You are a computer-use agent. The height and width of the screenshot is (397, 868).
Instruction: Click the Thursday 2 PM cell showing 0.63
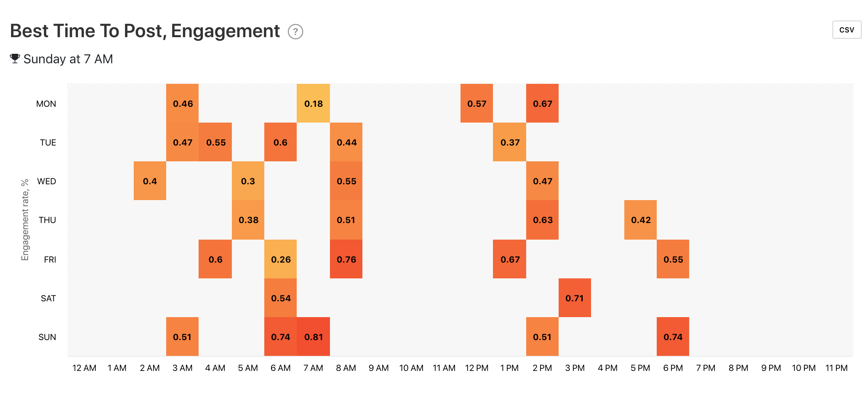pos(542,220)
